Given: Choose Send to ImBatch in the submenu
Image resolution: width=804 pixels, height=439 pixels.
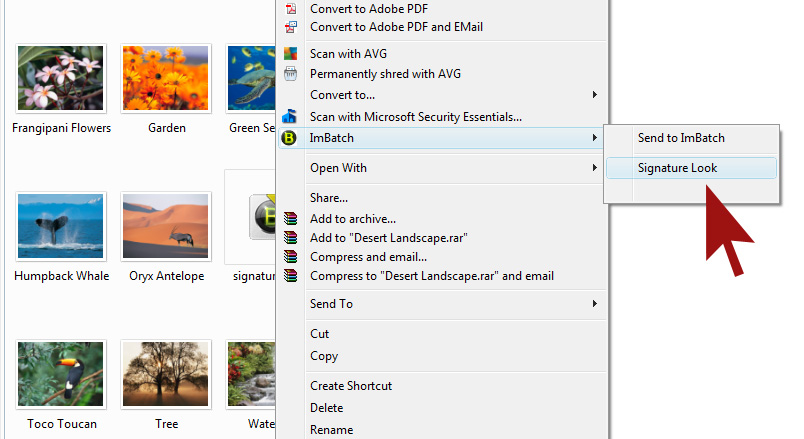Looking at the screenshot, I should click(x=681, y=138).
